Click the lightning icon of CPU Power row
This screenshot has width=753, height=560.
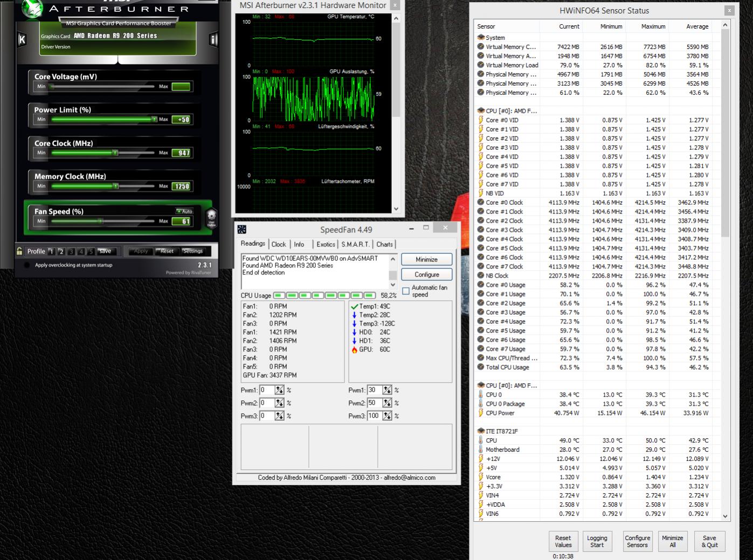(481, 413)
